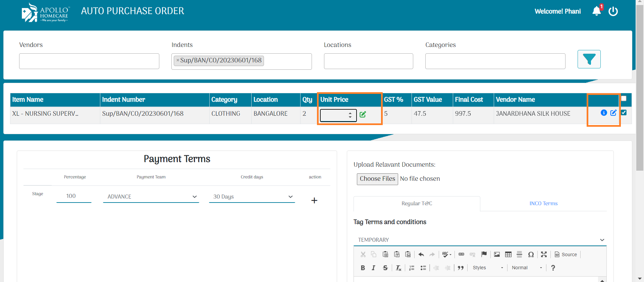This screenshot has height=282, width=644.
Task: Open the ADVANCE payment team dropdown
Action: click(151, 197)
